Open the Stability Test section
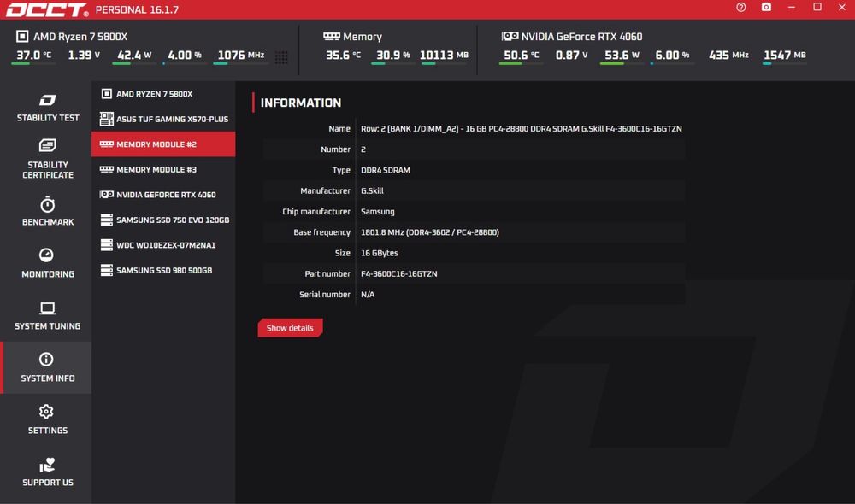 [47, 108]
